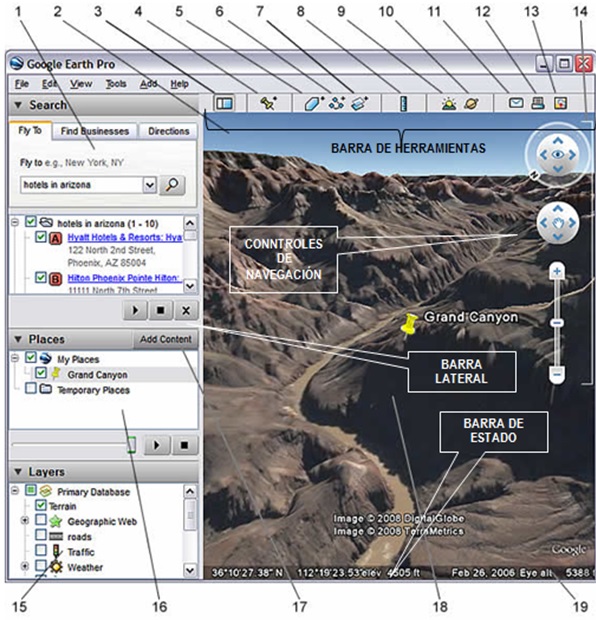Image resolution: width=596 pixels, height=620 pixels.
Task: Open the Fly to search history dropdown
Action: [149, 185]
